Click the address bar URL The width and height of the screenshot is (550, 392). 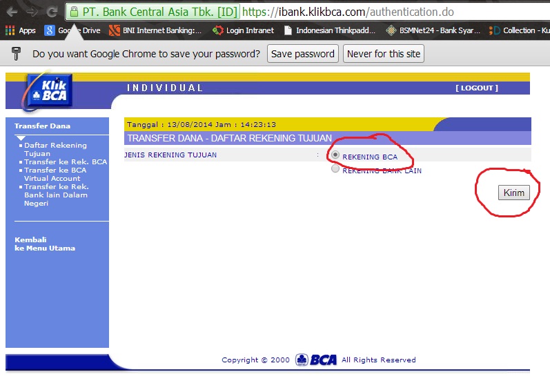(x=348, y=12)
